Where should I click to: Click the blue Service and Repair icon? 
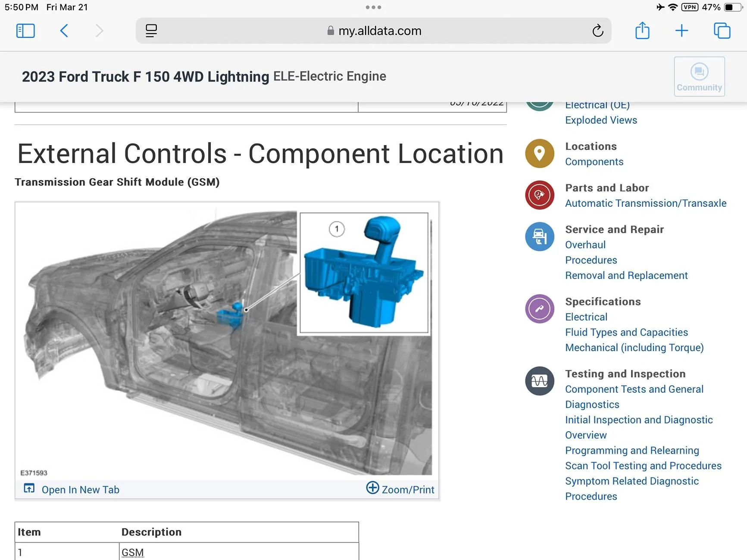[x=540, y=236]
